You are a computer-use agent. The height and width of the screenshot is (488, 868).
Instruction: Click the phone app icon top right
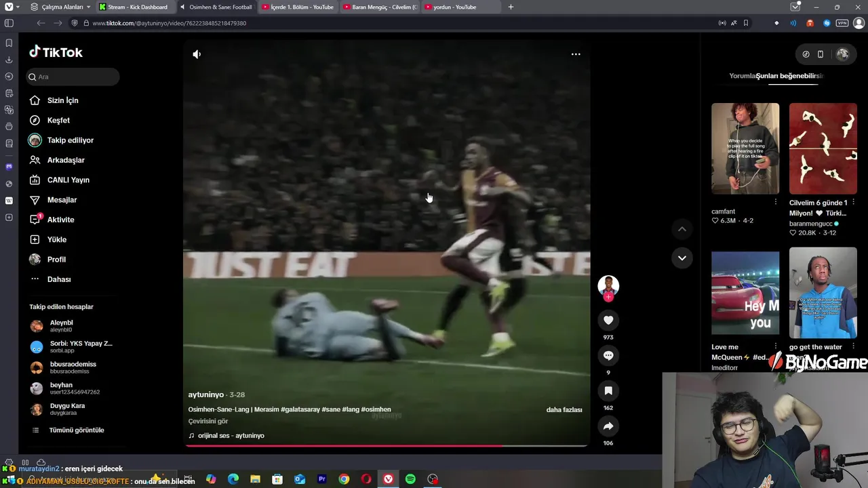click(x=820, y=54)
